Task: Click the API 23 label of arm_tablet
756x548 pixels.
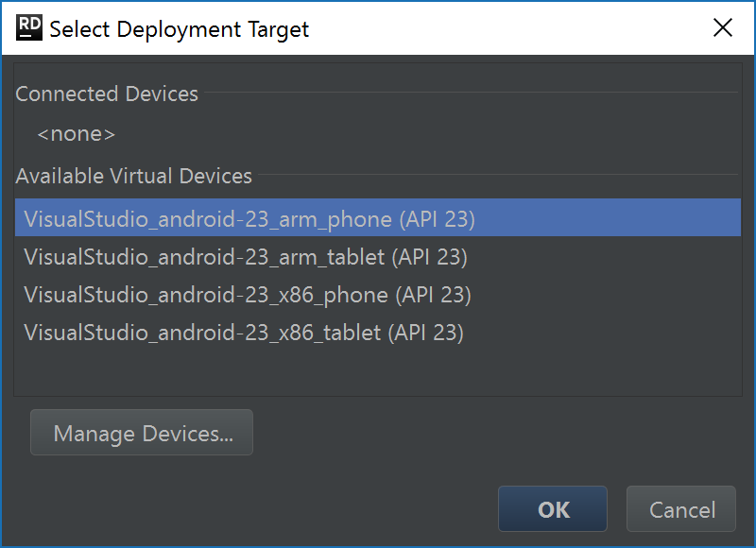Action: 429,257
